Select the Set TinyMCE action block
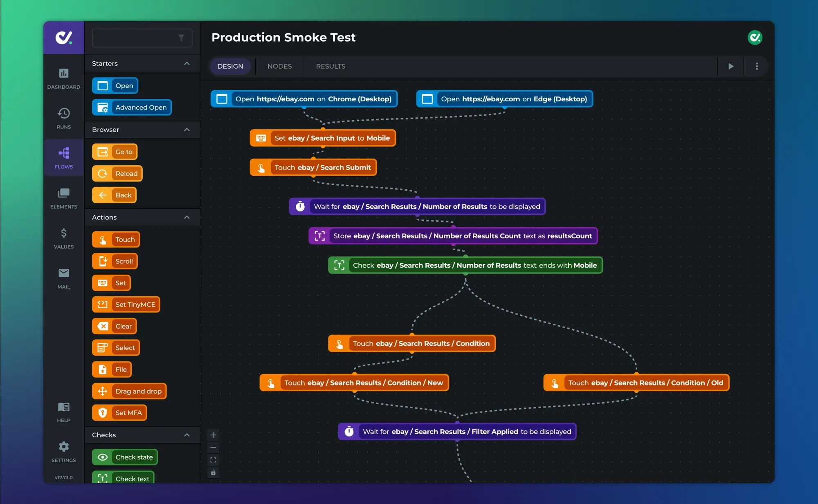Image resolution: width=818 pixels, height=504 pixels. 126,305
